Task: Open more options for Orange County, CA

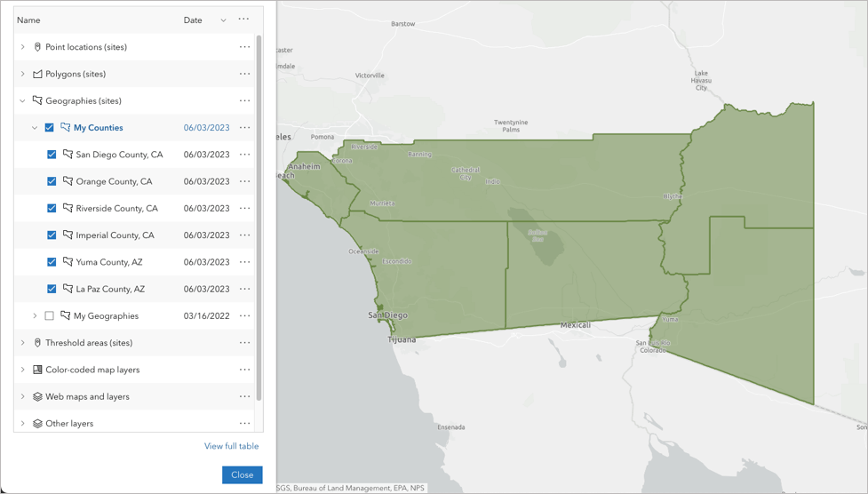Action: point(244,181)
